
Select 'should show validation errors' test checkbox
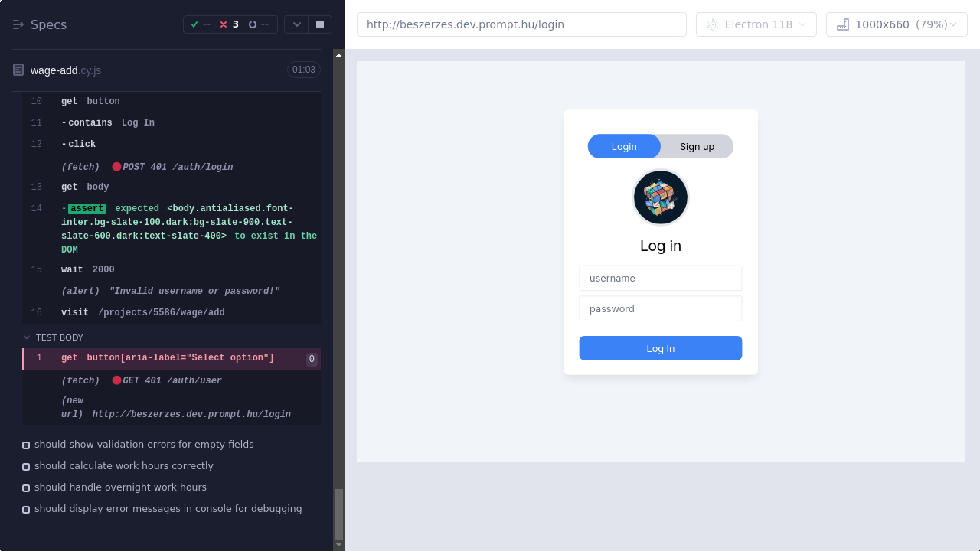point(26,445)
